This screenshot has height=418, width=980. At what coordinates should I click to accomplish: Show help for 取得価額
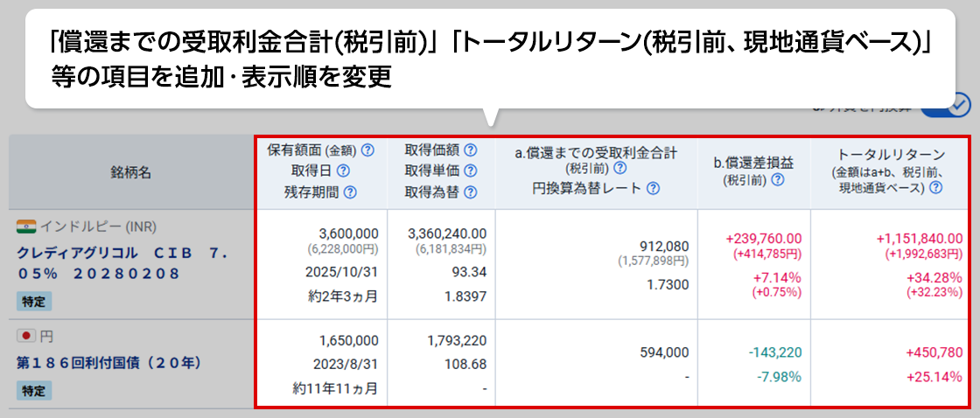[471, 150]
